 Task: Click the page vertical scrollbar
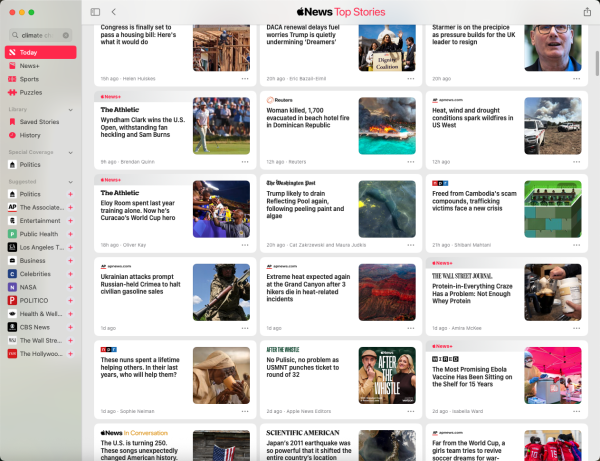point(597,63)
